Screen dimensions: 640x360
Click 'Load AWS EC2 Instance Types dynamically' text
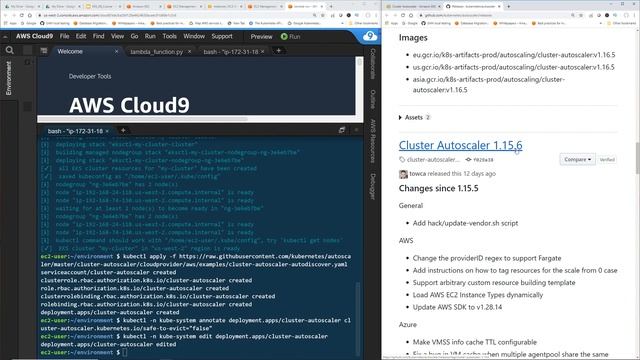[478, 295]
